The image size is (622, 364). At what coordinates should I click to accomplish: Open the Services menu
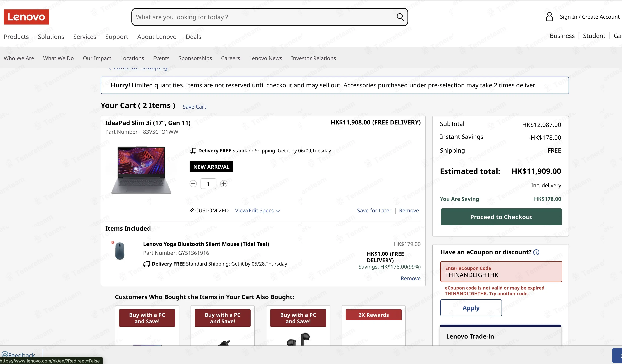coord(85,36)
